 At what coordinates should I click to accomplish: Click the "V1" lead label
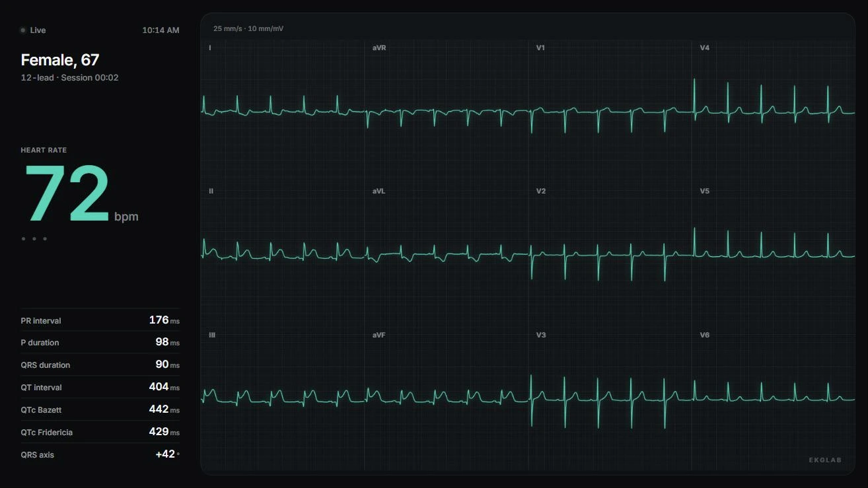click(540, 48)
